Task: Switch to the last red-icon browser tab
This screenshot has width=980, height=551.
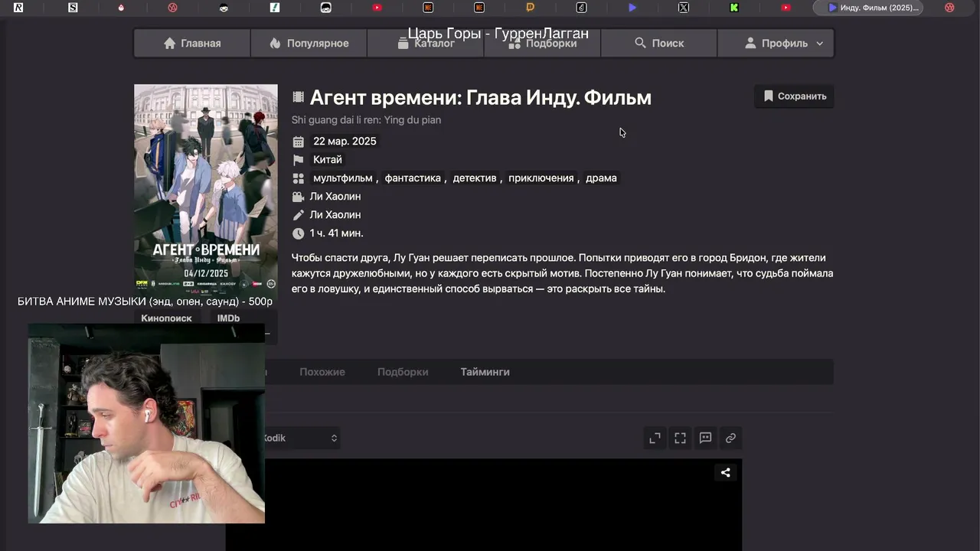Action: point(949,8)
